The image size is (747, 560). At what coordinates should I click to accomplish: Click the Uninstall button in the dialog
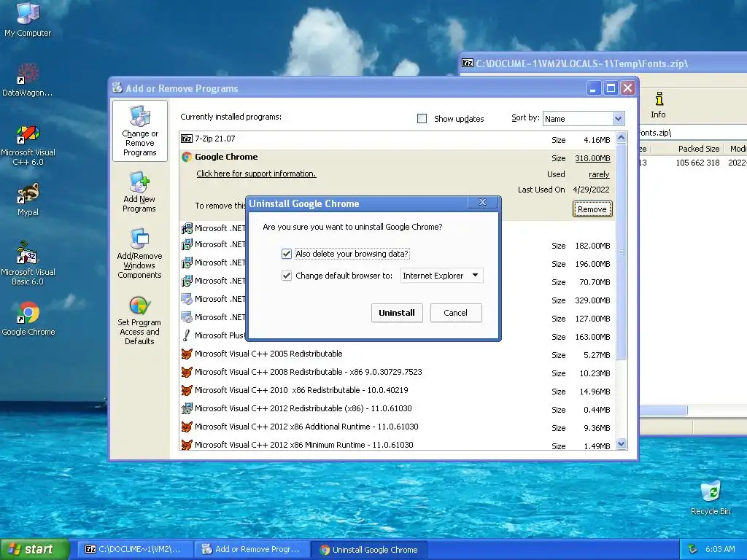point(397,313)
